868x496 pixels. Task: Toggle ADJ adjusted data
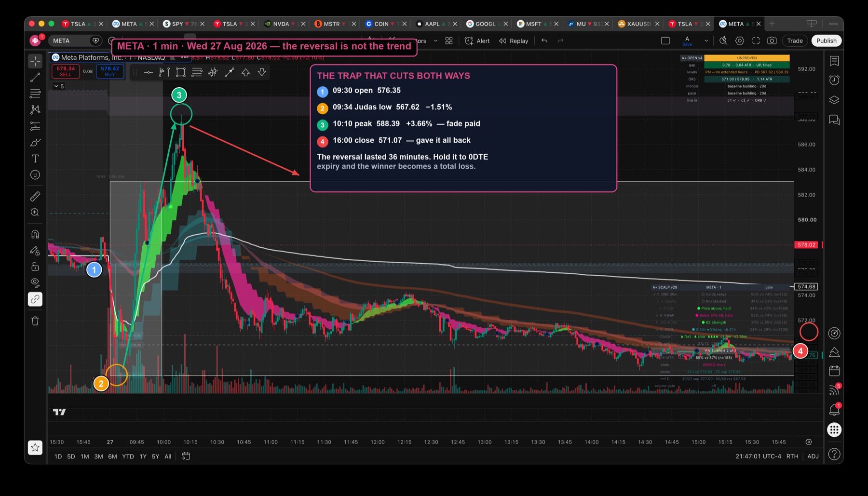[x=813, y=456]
